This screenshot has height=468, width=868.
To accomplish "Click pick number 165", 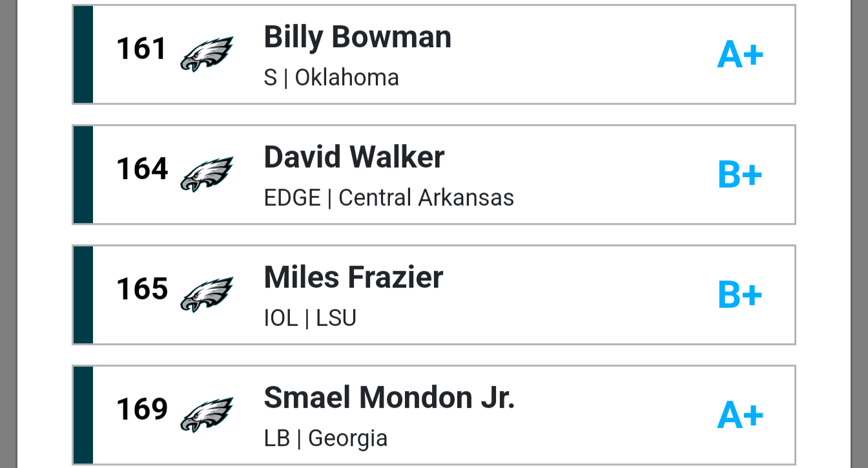I will [142, 289].
